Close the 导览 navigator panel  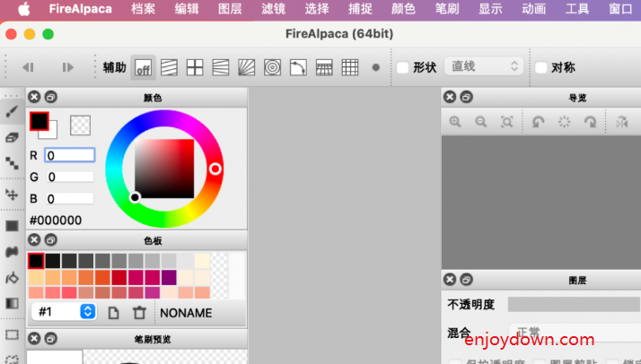(450, 97)
